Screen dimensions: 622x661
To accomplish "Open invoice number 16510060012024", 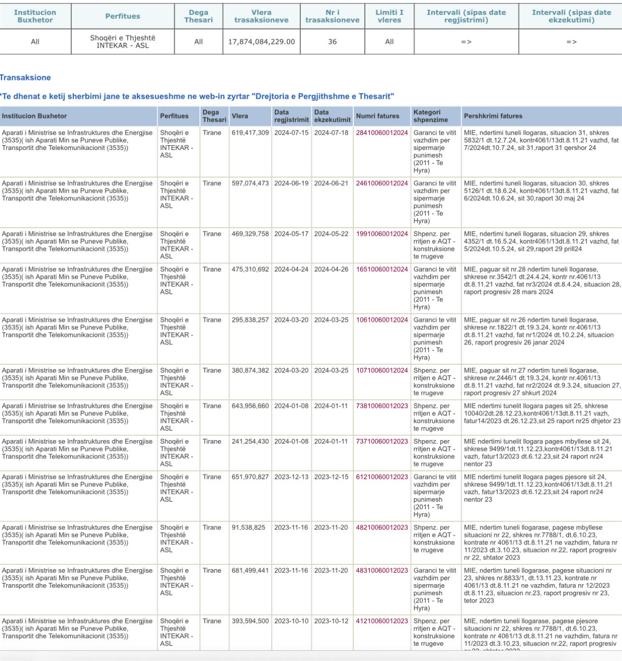I will tap(382, 269).
